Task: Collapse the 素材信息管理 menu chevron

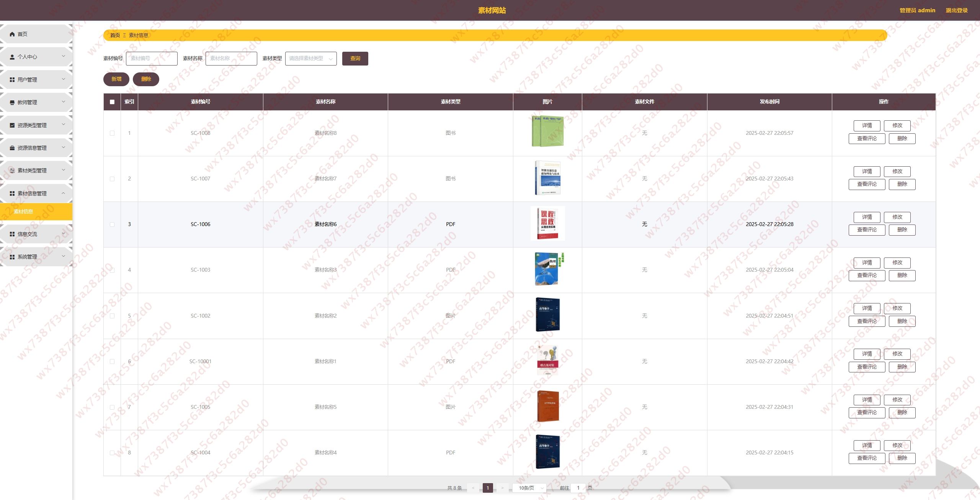Action: 64,193
